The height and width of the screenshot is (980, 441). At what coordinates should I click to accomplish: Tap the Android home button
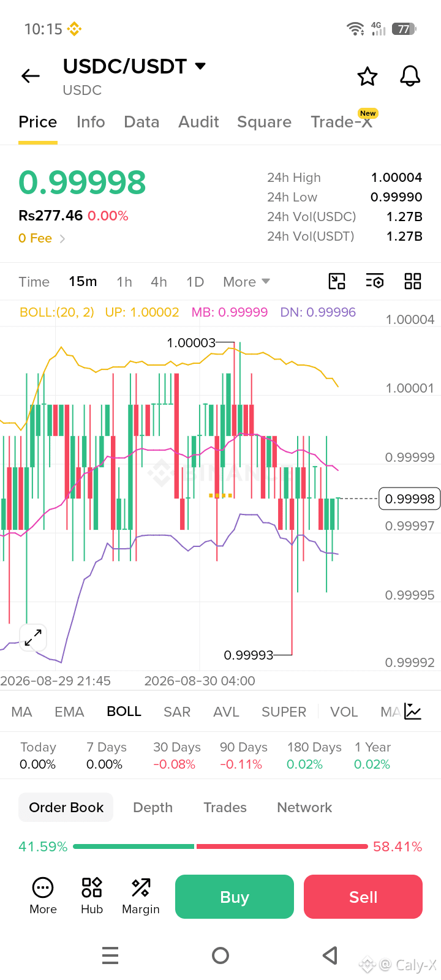coord(221,956)
